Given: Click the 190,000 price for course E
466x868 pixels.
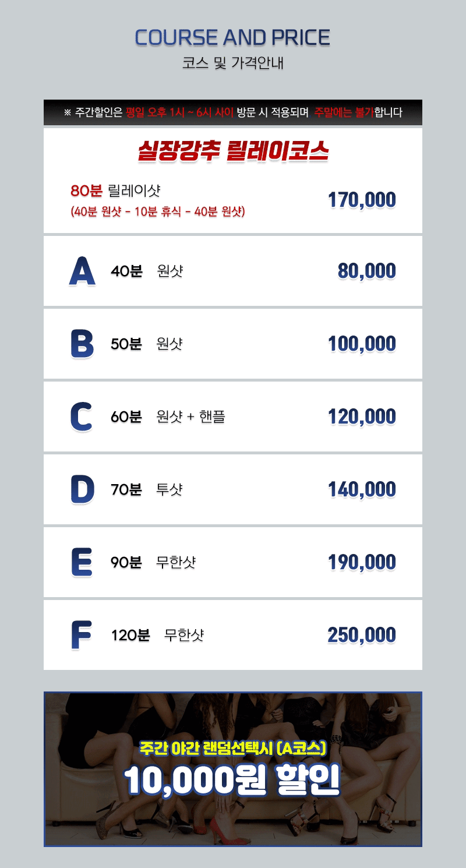Looking at the screenshot, I should click(x=362, y=562).
